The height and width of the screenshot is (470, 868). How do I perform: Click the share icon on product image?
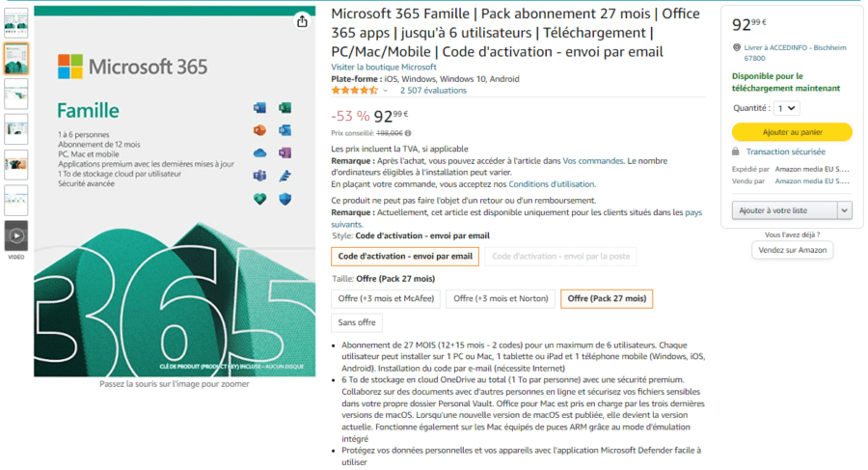pos(302,21)
